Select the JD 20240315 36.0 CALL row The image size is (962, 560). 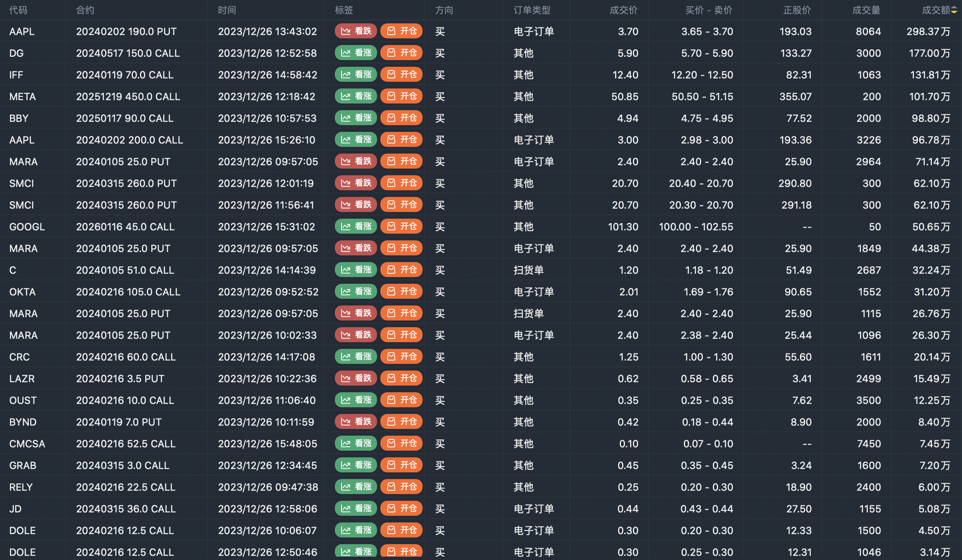[x=126, y=509]
